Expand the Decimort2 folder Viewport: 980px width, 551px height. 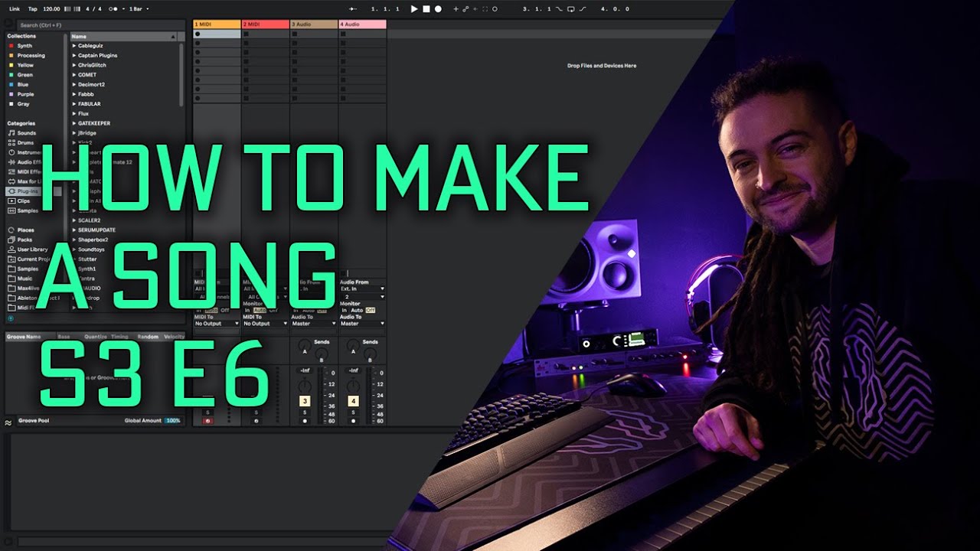[75, 84]
